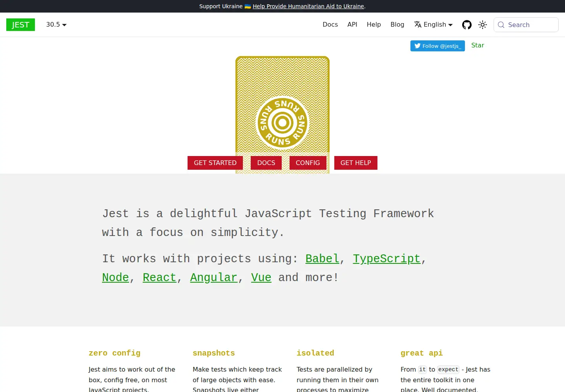Click Follow @jestjs_ Twitter button
This screenshot has width=565, height=392.
click(x=437, y=46)
